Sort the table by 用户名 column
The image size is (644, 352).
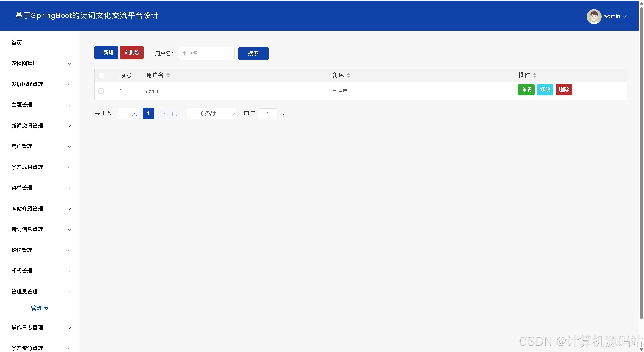point(168,75)
